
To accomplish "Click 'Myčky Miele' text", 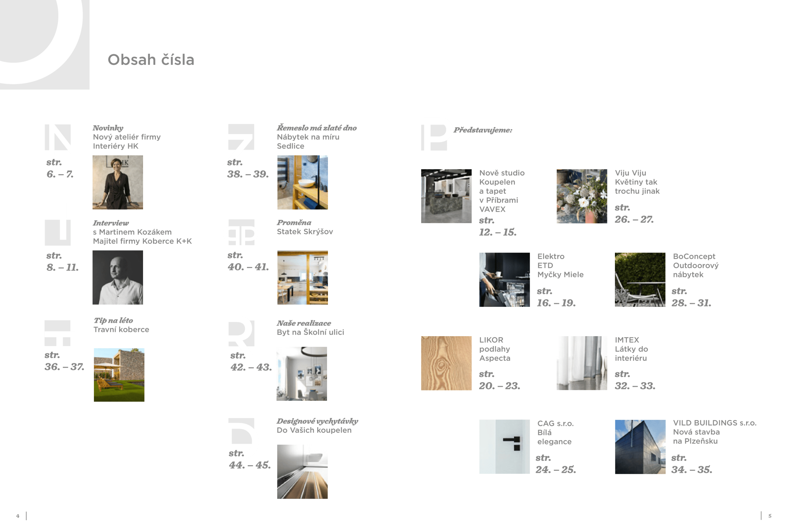I will [x=560, y=275].
